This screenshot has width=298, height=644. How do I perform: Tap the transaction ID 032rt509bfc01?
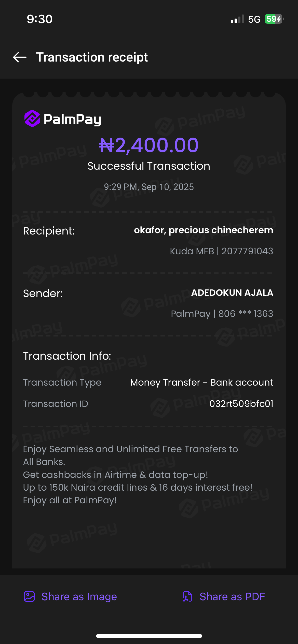pyautogui.click(x=241, y=404)
